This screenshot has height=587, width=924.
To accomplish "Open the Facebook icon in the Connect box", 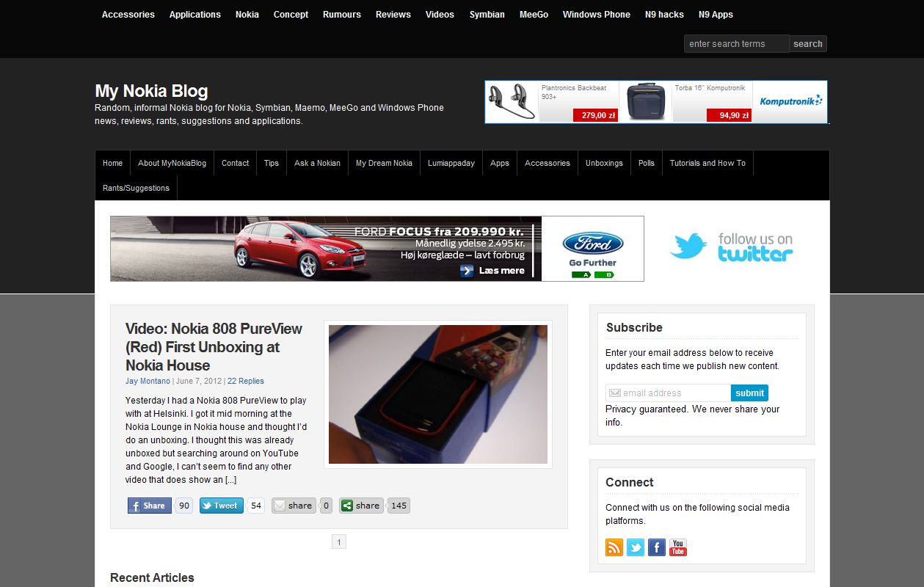I will click(657, 547).
